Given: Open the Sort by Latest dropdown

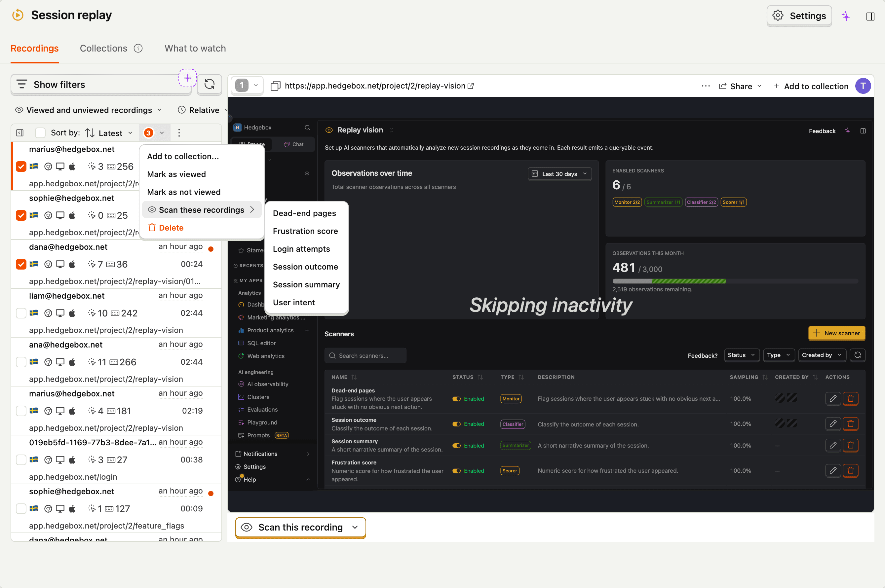Looking at the screenshot, I should tap(109, 133).
